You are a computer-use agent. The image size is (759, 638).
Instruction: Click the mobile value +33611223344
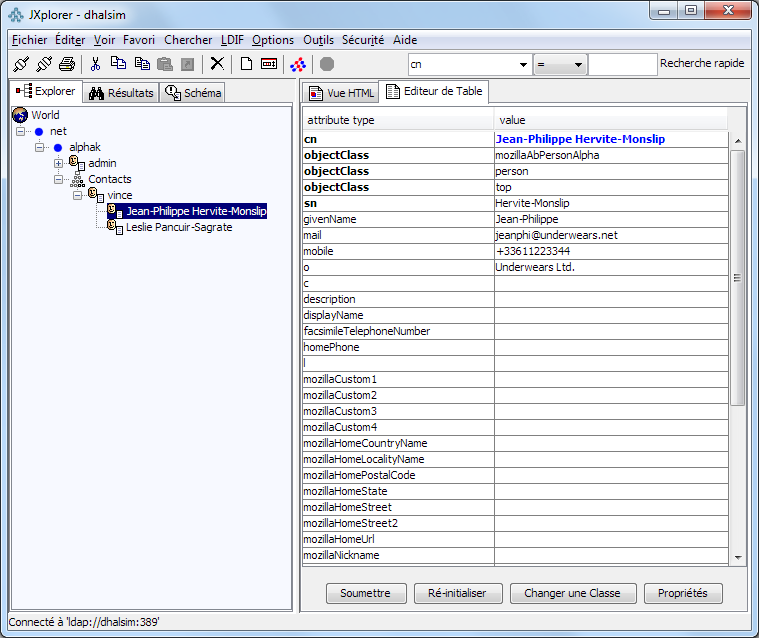pos(611,251)
